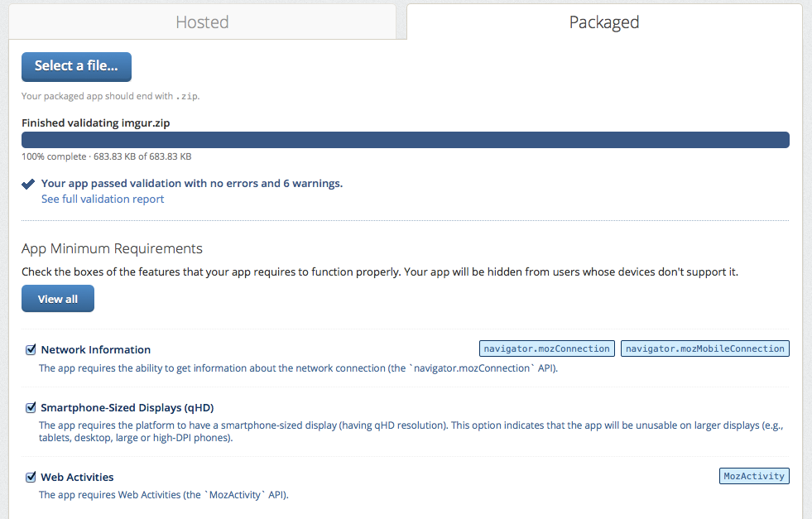Switch to the Hosted tab
Viewport: 812px width, 519px height.
(202, 22)
